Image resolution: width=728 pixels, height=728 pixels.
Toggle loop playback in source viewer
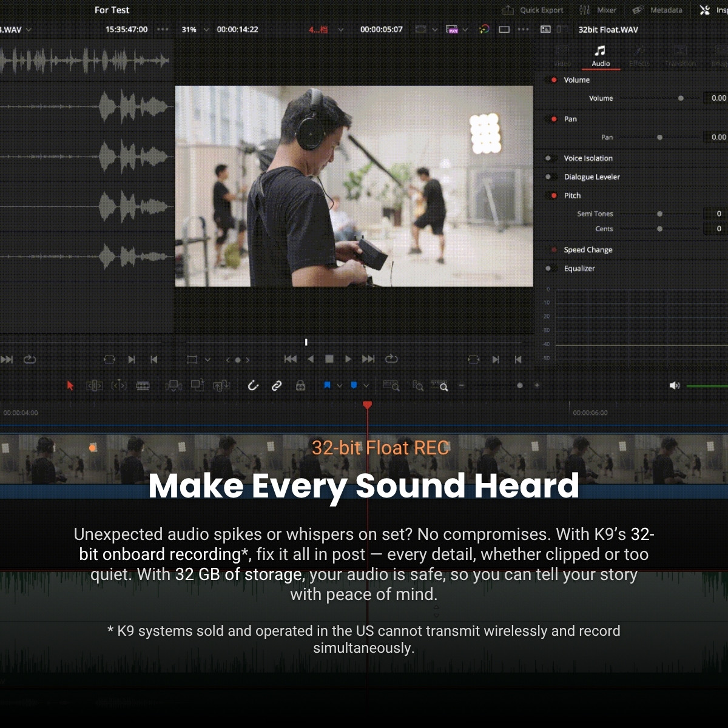tap(30, 360)
